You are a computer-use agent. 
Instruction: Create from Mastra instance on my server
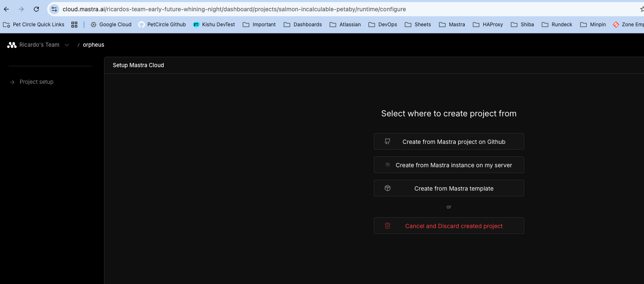click(449, 165)
